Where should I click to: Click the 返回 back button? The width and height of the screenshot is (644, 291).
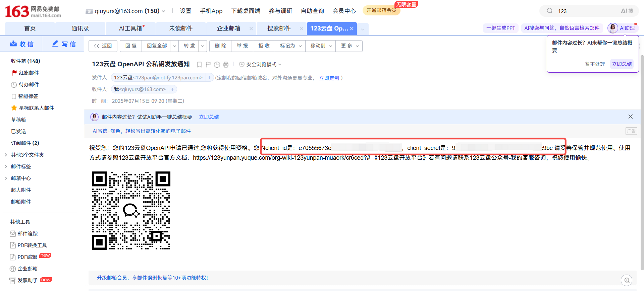click(x=103, y=46)
